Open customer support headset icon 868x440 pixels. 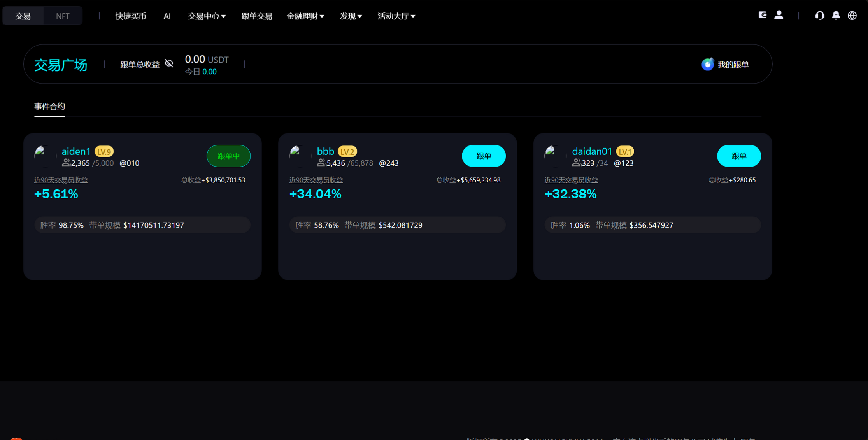(x=819, y=16)
